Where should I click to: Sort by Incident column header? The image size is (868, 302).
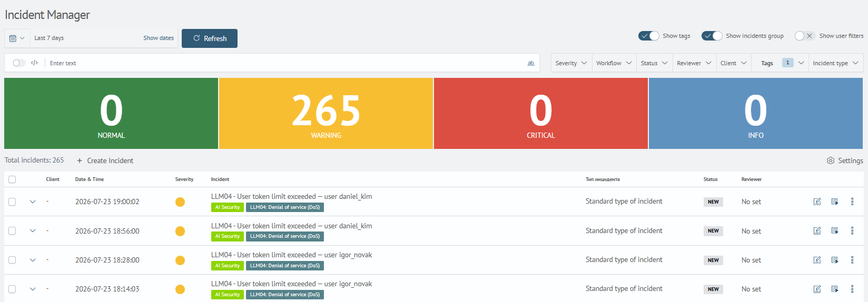(220, 179)
